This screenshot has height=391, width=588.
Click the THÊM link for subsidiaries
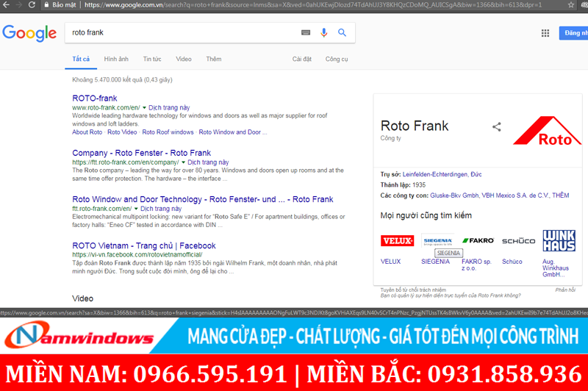pos(561,195)
